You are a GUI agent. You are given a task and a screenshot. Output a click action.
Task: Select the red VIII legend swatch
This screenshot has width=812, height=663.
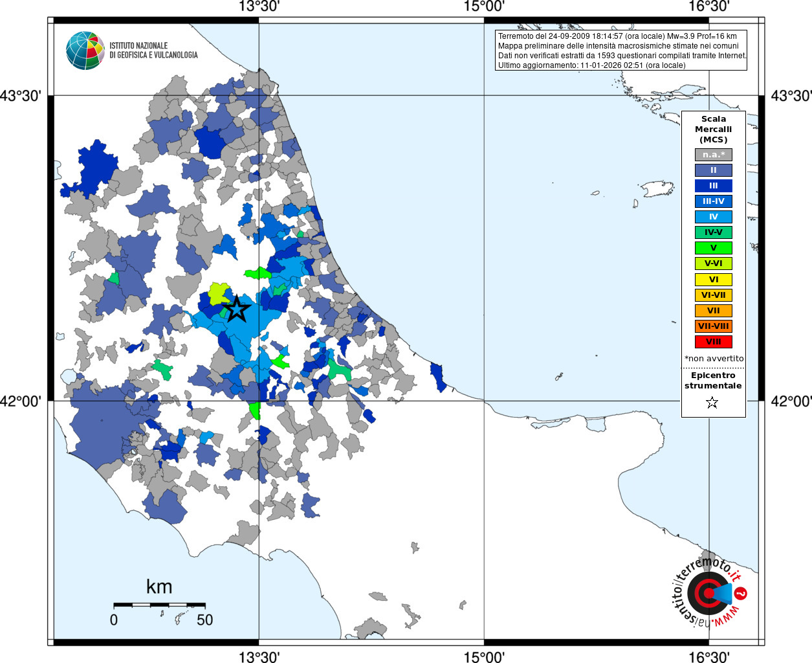[714, 342]
